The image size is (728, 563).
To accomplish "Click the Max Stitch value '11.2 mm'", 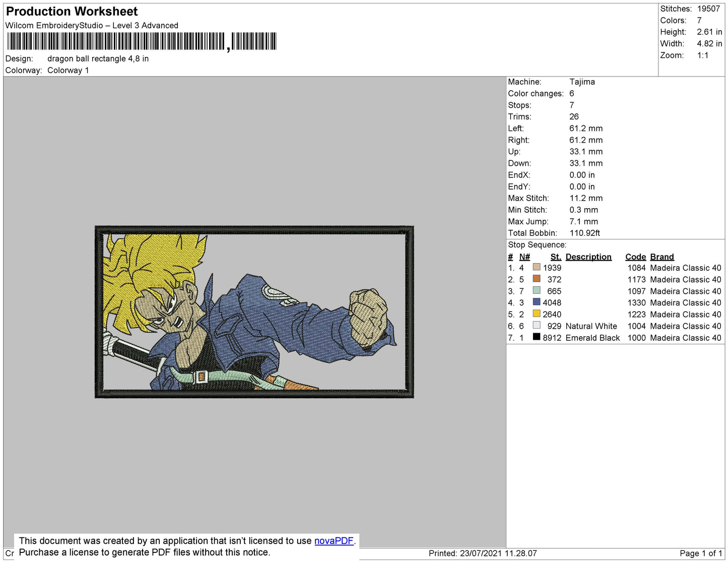I will 586,198.
